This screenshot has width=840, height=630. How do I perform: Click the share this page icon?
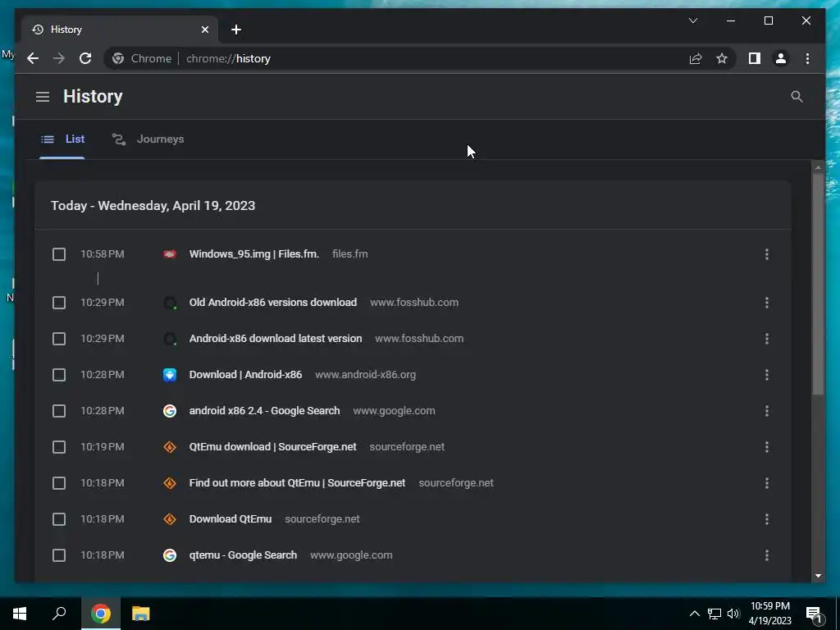[696, 58]
